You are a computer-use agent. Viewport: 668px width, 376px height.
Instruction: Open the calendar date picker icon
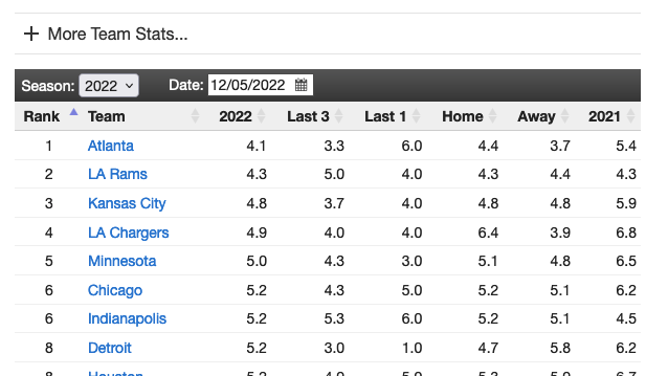(301, 85)
